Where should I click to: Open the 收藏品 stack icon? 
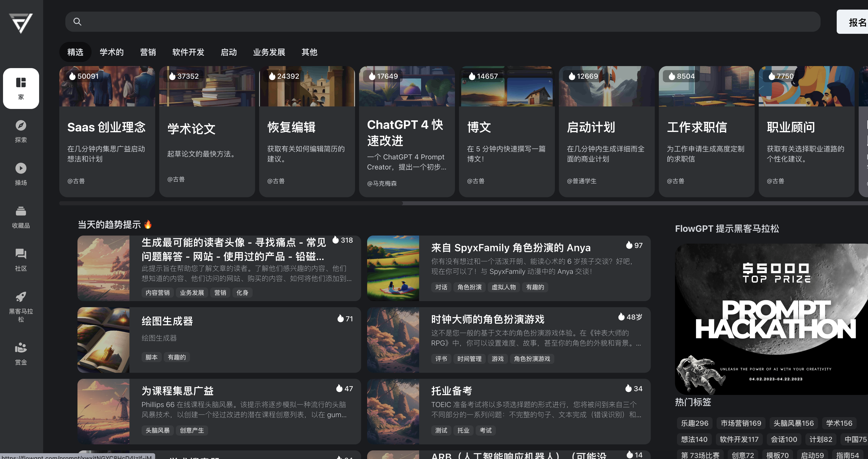(x=21, y=211)
